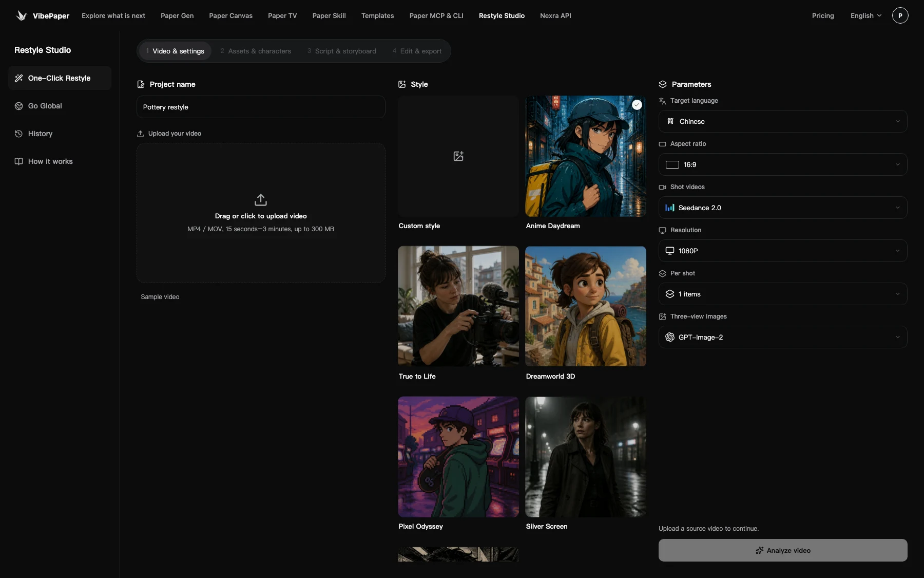This screenshot has height=578, width=924.
Task: Switch to Video & settings step tab
Action: click(175, 51)
